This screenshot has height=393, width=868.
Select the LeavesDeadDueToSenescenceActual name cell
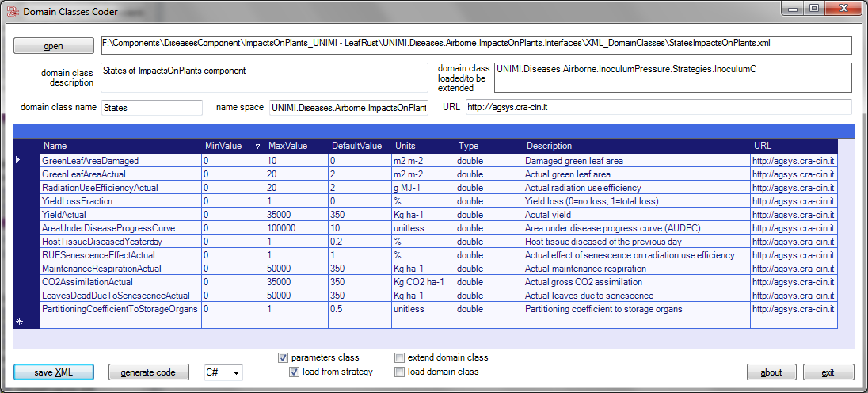(x=120, y=296)
